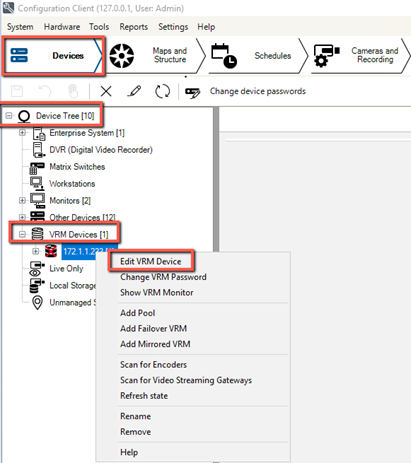
Task: Select the Device Tree [10] label
Action: tap(65, 116)
